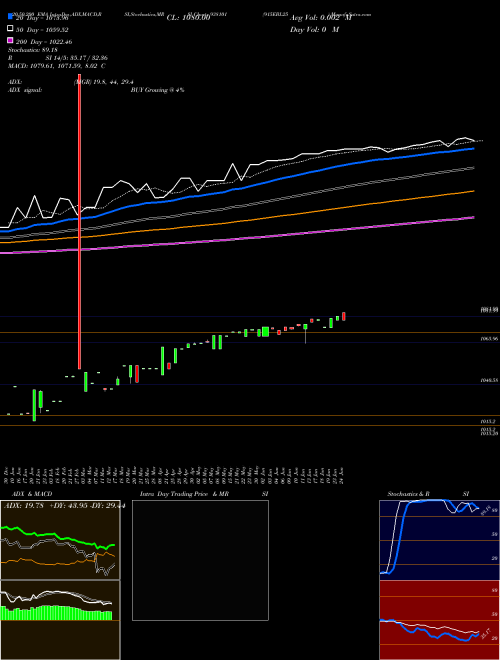500x660 pixels.
Task: Open the MACD histogram mini chart
Action: pyautogui.click(x=60, y=620)
